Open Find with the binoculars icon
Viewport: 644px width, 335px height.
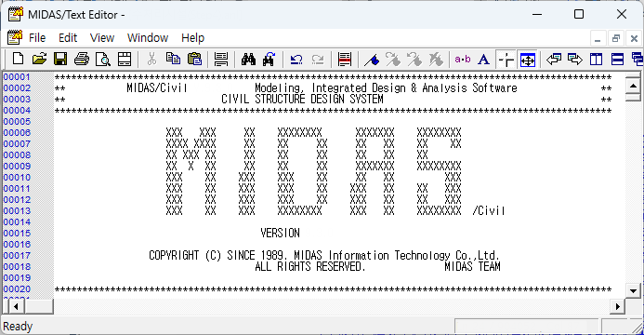pos(248,60)
